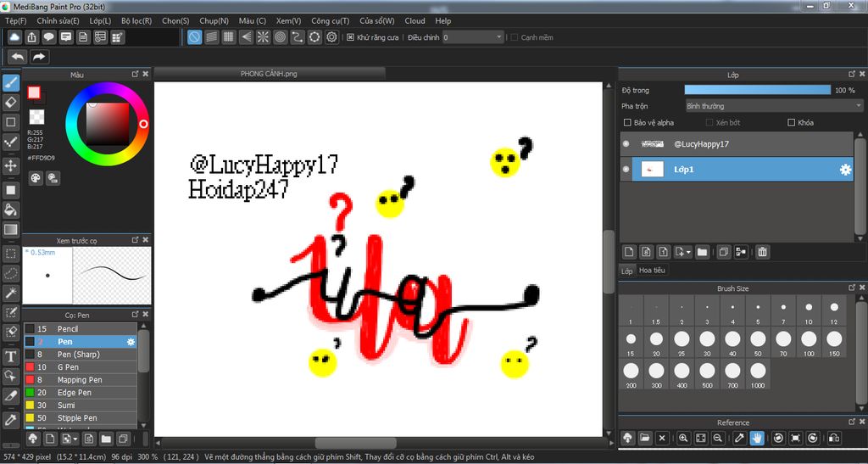This screenshot has height=464, width=868.
Task: Hide the Lớp1 layer
Action: [626, 170]
